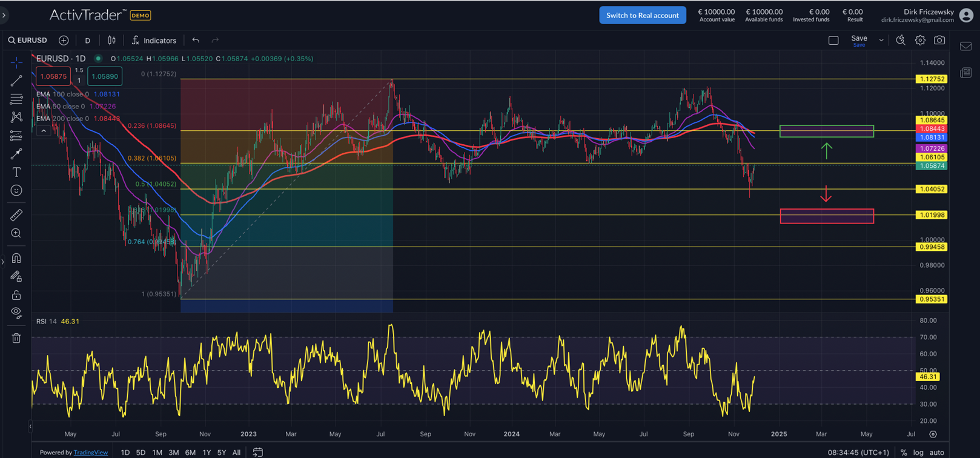This screenshot has height=458, width=980.
Task: Pick the Measure ruler tool
Action: pyautogui.click(x=16, y=215)
